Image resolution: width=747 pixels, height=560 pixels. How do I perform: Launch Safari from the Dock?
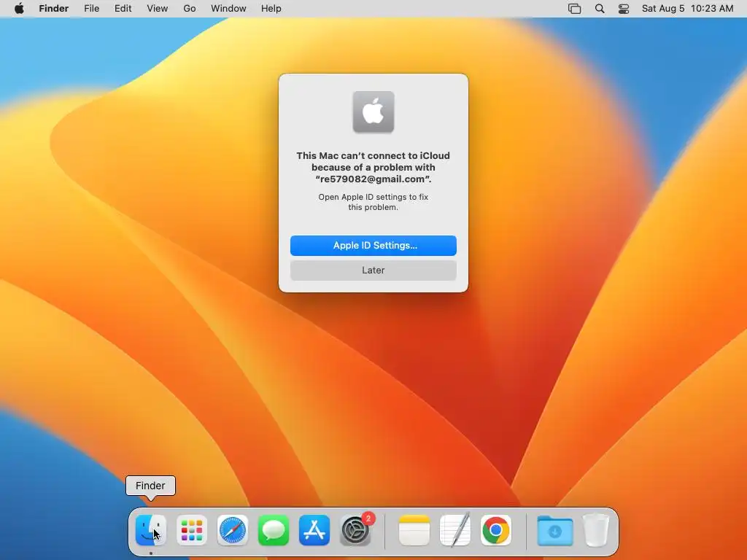(233, 530)
